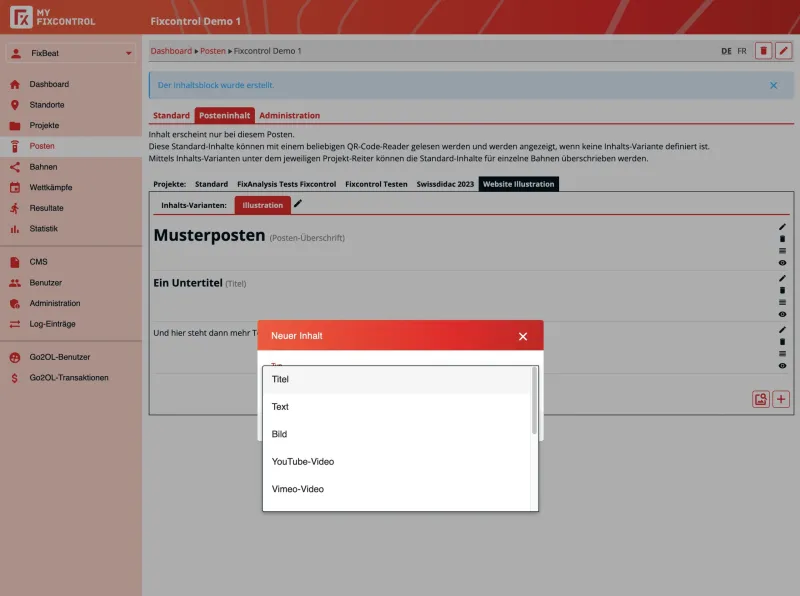The width and height of the screenshot is (800, 596).
Task: Click Musterposten reorder handle icon
Action: [x=782, y=251]
